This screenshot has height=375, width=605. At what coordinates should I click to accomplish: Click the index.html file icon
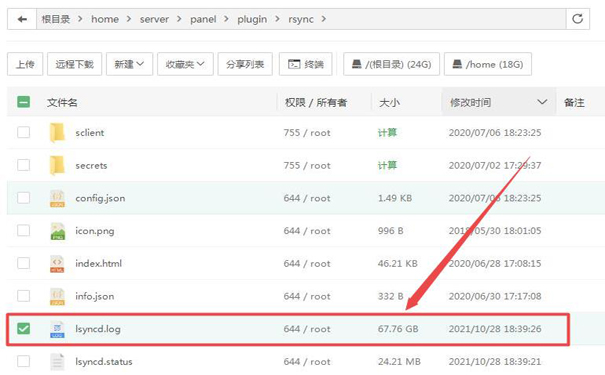(57, 264)
